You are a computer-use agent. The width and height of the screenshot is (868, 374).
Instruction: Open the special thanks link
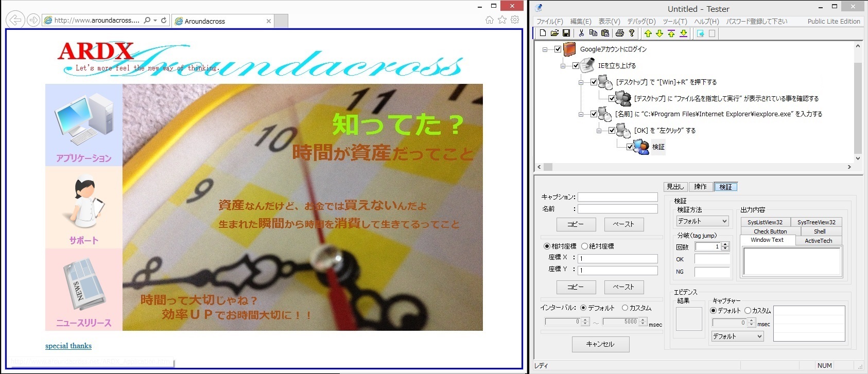pyautogui.click(x=68, y=346)
